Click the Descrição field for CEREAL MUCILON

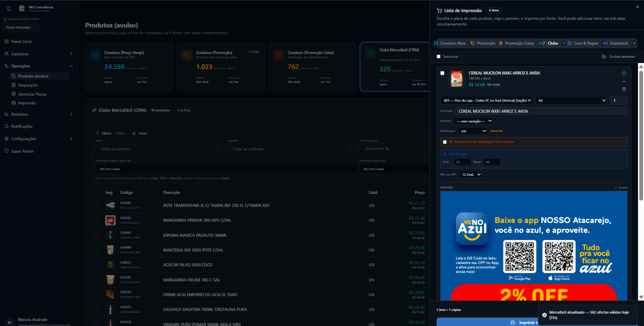pos(541,111)
